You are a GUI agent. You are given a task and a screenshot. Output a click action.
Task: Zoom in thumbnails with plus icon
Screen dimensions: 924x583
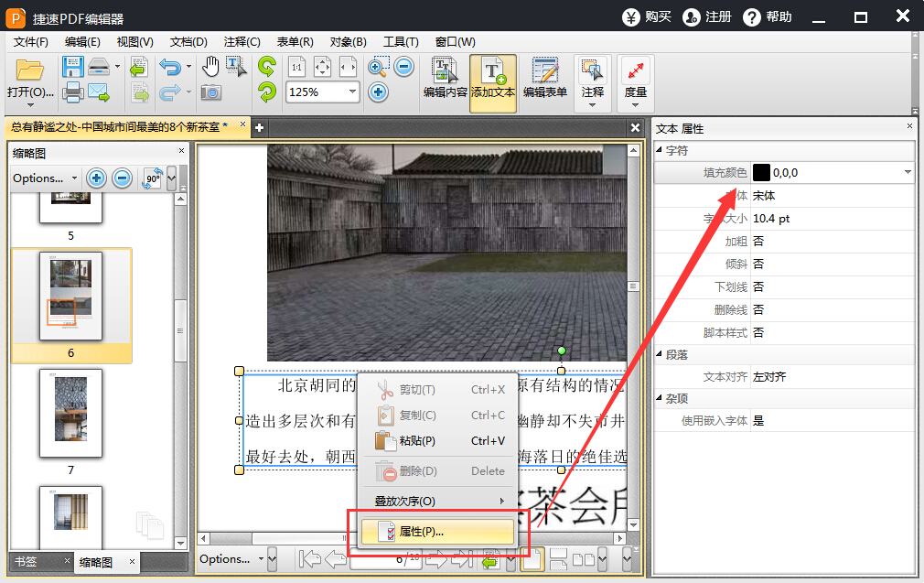click(96, 178)
